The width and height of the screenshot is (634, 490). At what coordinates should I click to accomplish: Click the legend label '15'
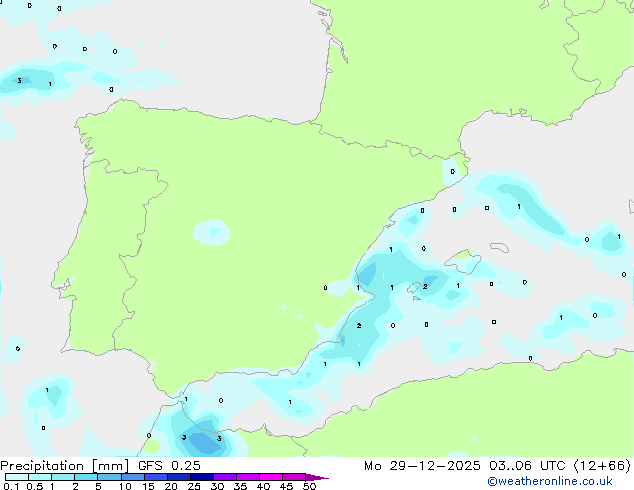[148, 486]
